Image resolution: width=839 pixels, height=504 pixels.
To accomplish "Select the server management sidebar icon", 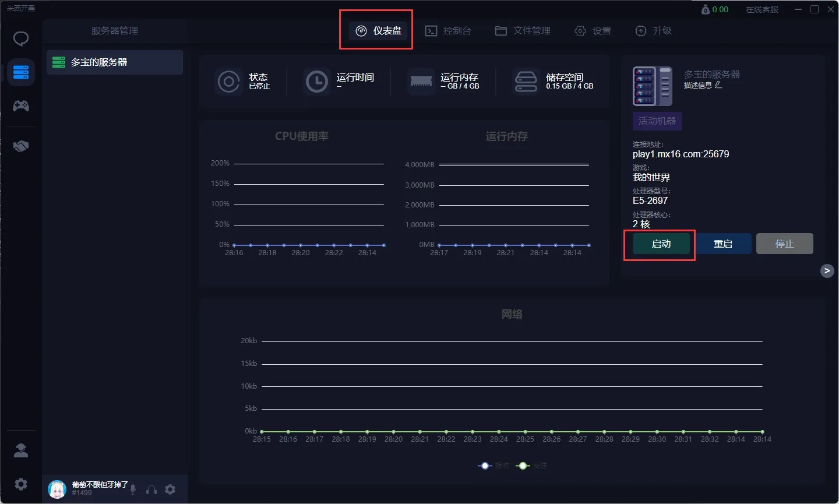I will pyautogui.click(x=21, y=72).
